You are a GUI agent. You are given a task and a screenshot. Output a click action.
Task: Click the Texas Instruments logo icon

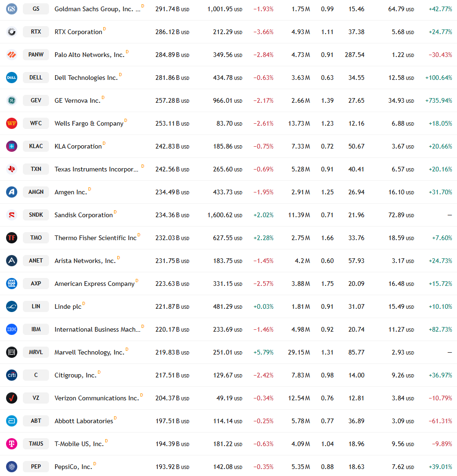(12, 169)
